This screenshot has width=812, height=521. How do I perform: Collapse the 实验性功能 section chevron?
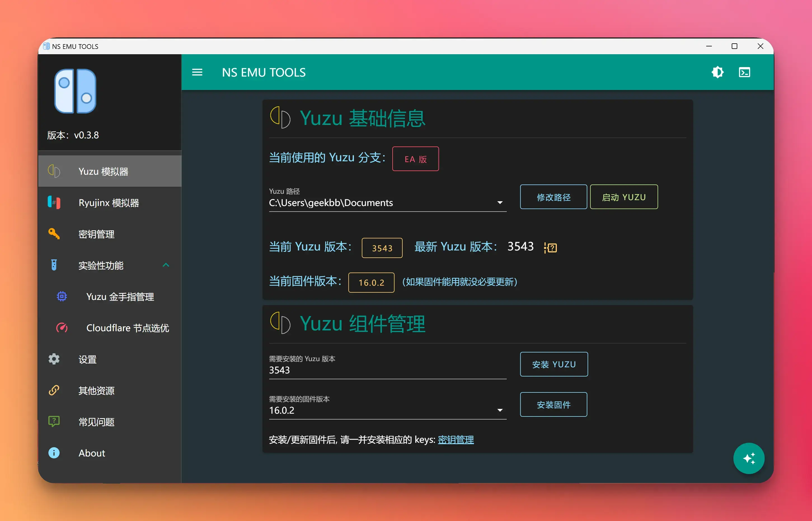(166, 265)
